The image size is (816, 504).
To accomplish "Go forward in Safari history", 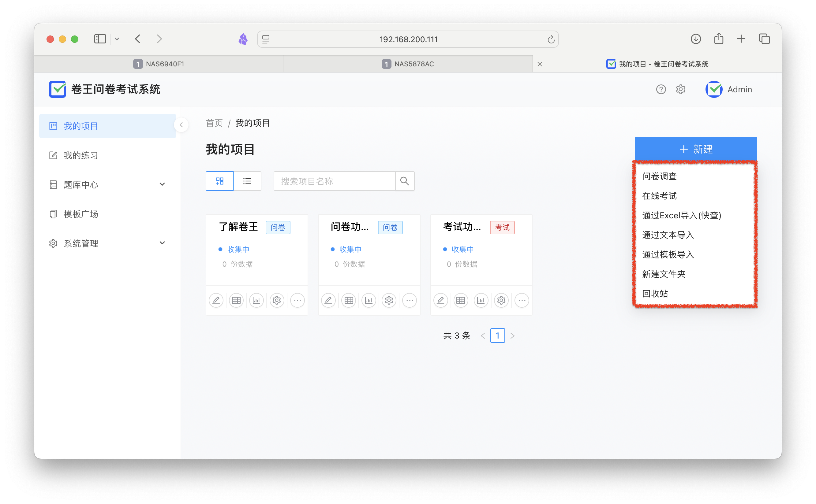I will (x=159, y=39).
